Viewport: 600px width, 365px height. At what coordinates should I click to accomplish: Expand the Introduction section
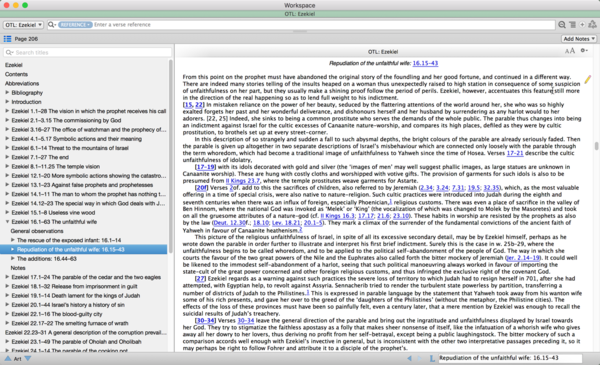tap(7, 102)
